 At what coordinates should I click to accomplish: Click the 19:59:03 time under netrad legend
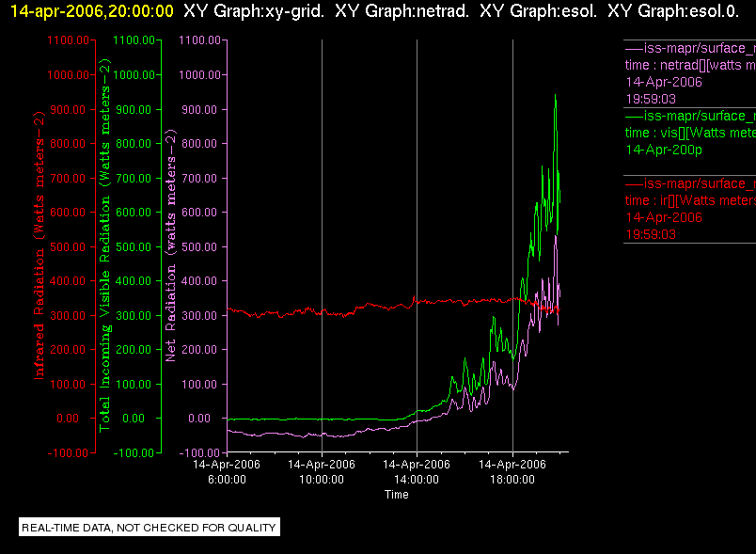651,99
